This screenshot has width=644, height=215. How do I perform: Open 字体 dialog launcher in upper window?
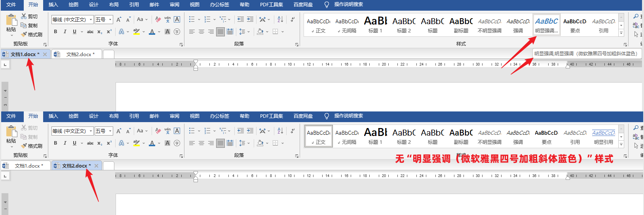click(181, 45)
